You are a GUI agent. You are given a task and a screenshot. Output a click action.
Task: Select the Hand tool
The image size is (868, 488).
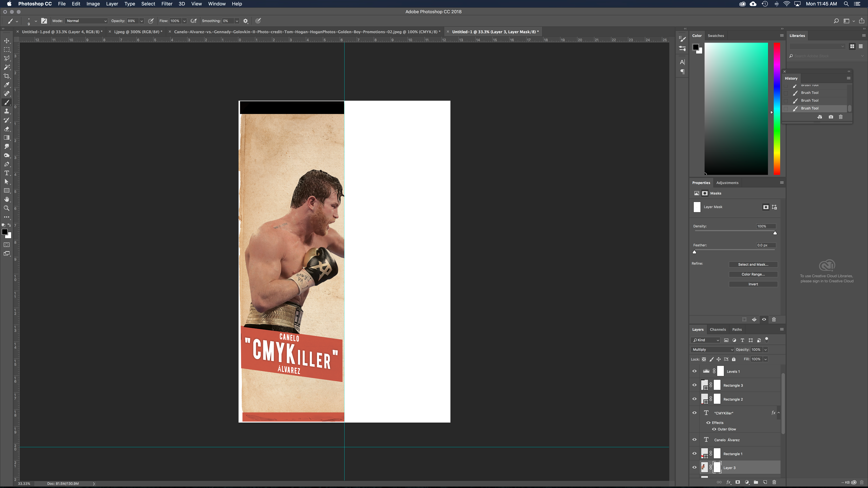click(x=7, y=199)
